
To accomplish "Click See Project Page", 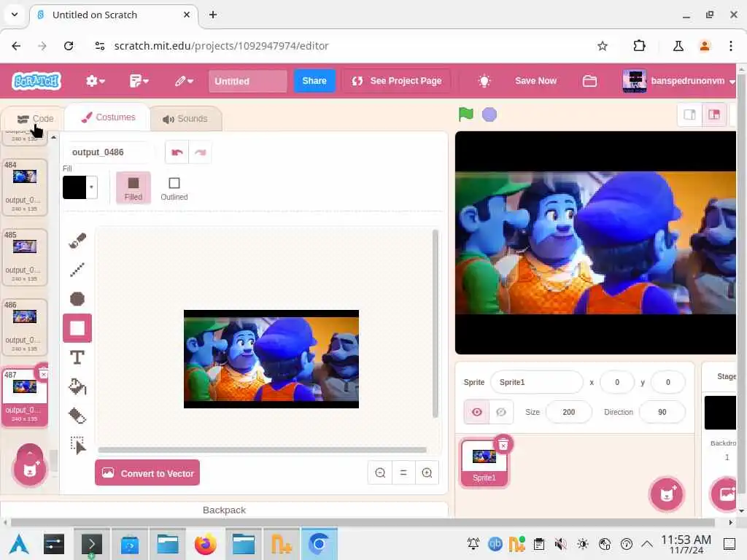I will [x=396, y=81].
